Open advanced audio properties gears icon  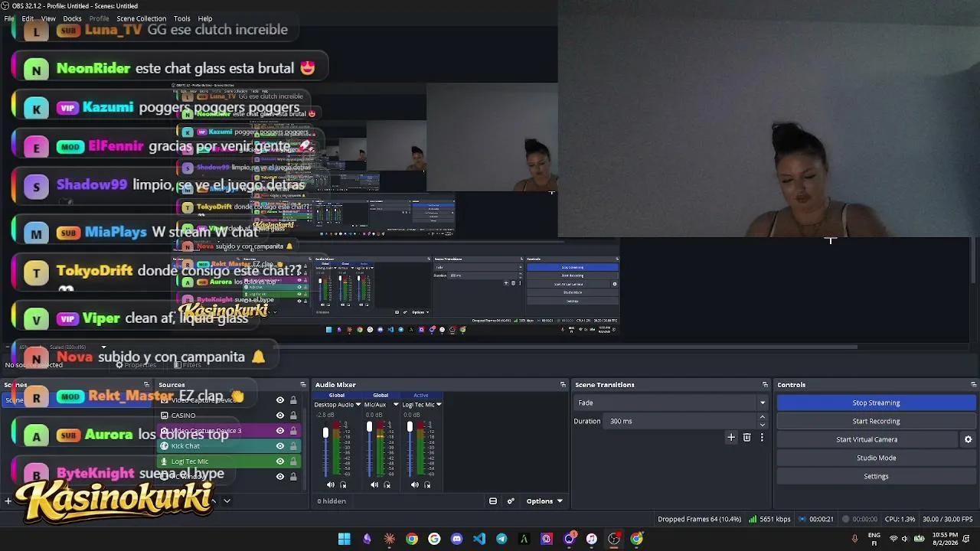click(x=511, y=501)
